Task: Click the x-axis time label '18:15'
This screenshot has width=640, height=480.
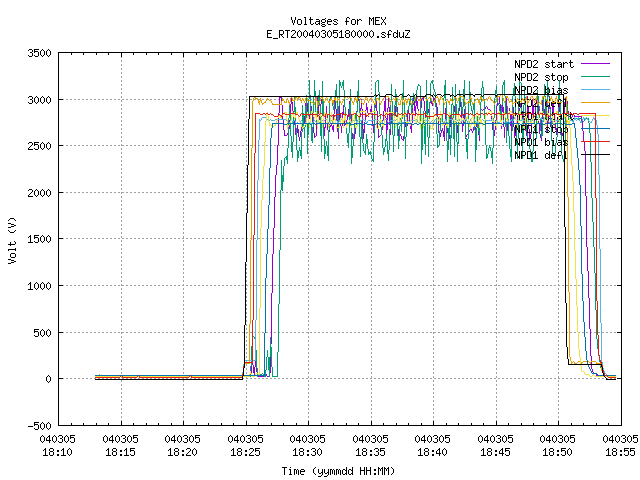Action: (120, 452)
